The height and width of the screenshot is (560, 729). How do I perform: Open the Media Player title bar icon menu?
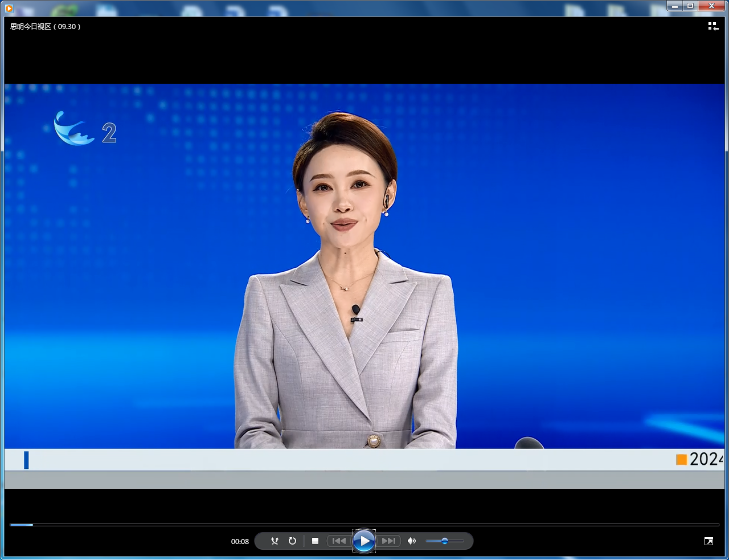[x=9, y=8]
